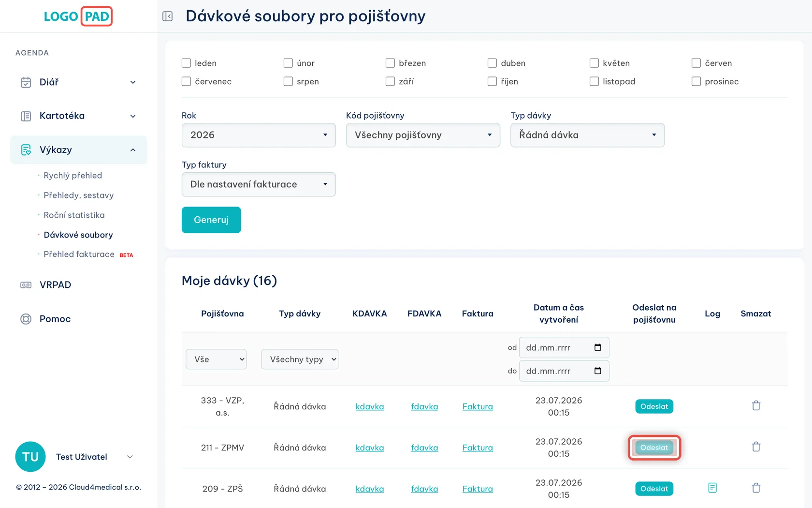Click the Výkazy reports icon
This screenshot has width=812, height=508.
pyautogui.click(x=26, y=150)
